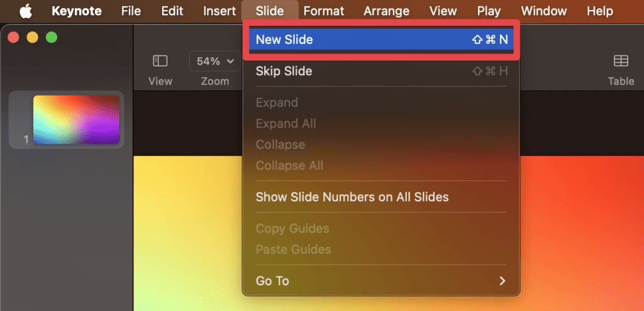Screen dimensions: 644x311
Task: Open the Help menu
Action: point(599,11)
